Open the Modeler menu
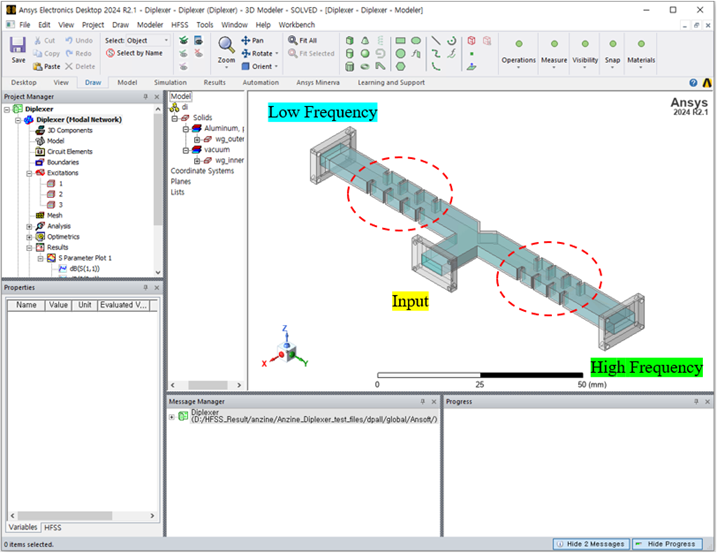Screen dimensions: 717x553 coord(150,25)
